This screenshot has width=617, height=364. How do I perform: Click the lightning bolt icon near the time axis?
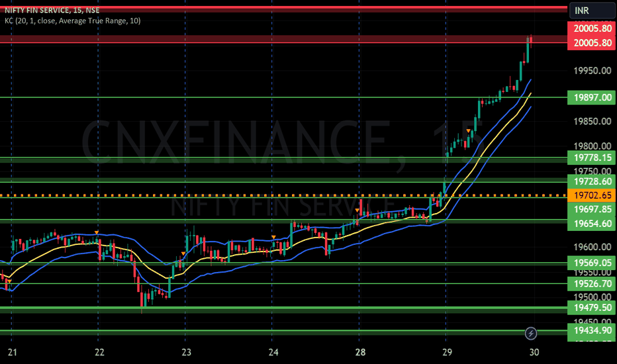coord(530,334)
